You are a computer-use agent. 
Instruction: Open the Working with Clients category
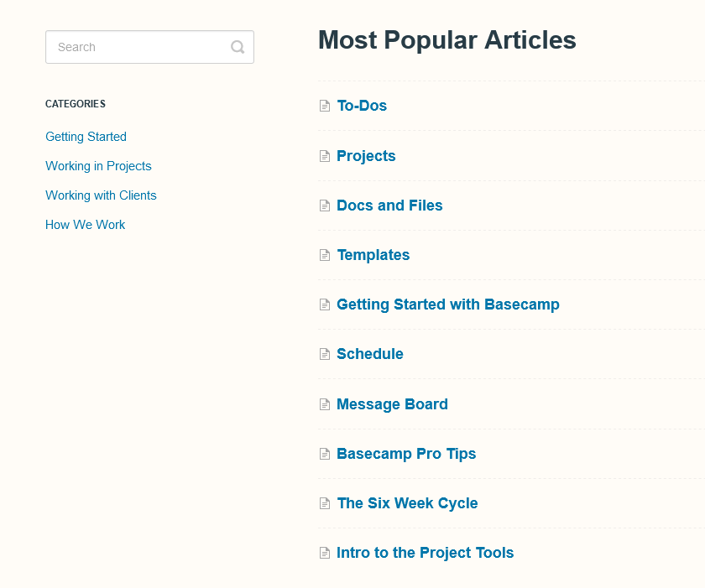101,195
